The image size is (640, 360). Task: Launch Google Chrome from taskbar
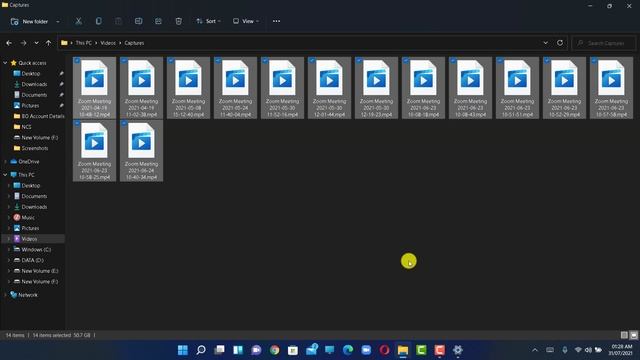tap(274, 350)
